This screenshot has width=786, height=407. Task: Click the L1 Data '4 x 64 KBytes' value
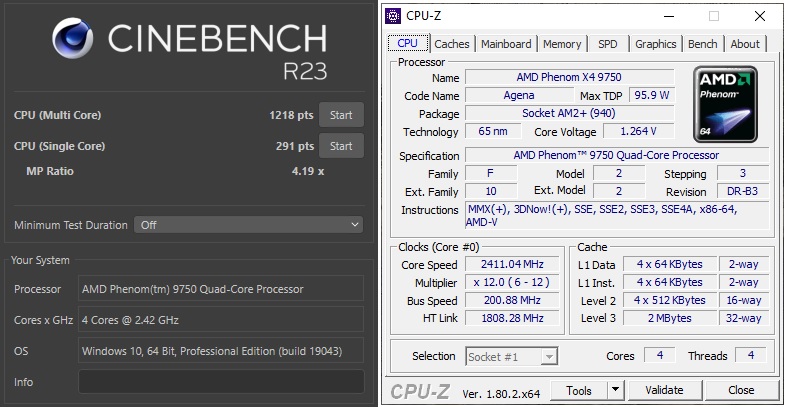669,264
